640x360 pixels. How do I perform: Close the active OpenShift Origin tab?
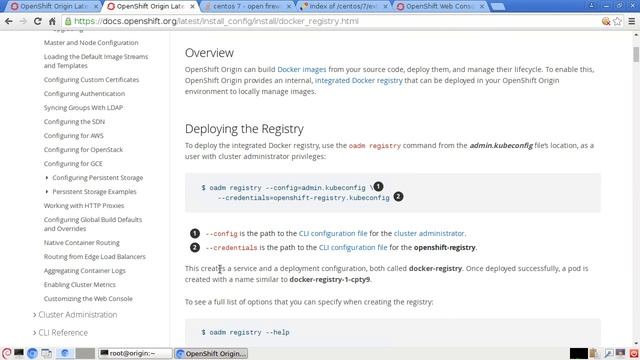192,7
